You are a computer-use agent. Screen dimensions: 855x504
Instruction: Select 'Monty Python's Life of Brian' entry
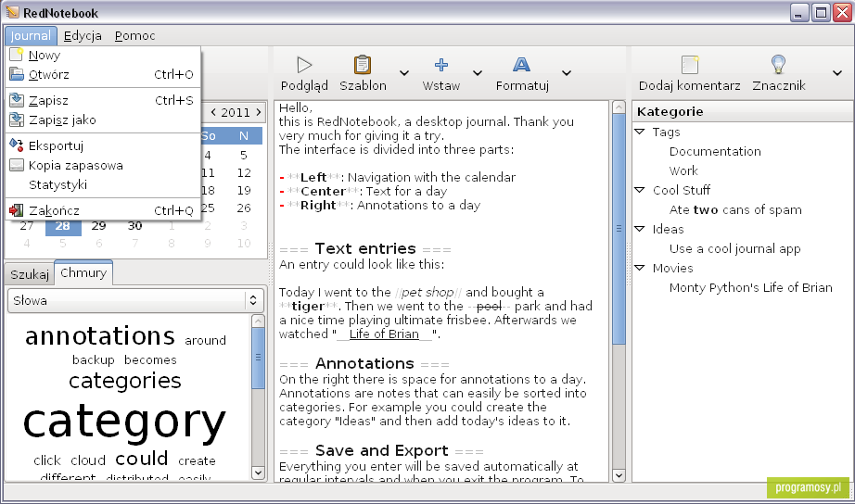[751, 288]
